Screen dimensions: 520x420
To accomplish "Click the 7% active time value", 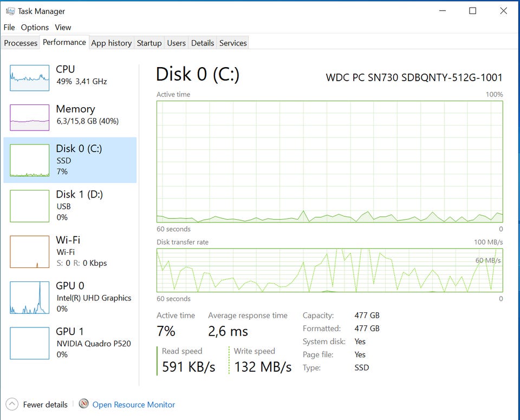I will 166,331.
